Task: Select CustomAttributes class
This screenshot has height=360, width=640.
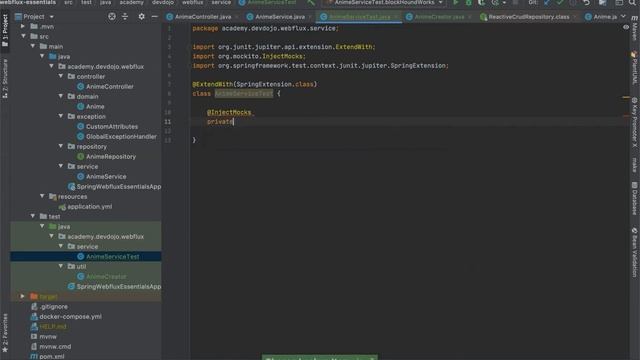Action: (x=111, y=127)
